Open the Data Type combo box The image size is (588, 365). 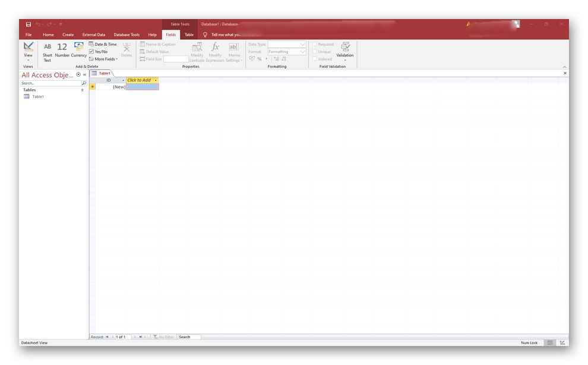[x=287, y=45]
